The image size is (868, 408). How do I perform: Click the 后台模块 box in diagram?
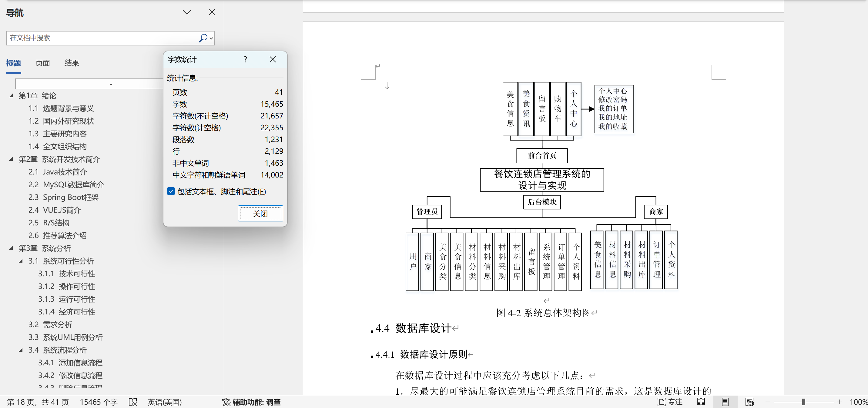coord(542,202)
